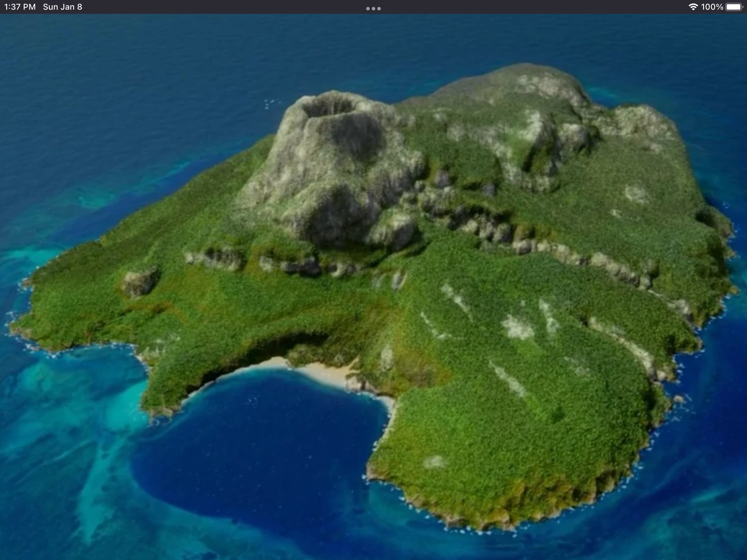Image resolution: width=747 pixels, height=560 pixels.
Task: Tap the three-dot multitasking button
Action: click(x=373, y=8)
